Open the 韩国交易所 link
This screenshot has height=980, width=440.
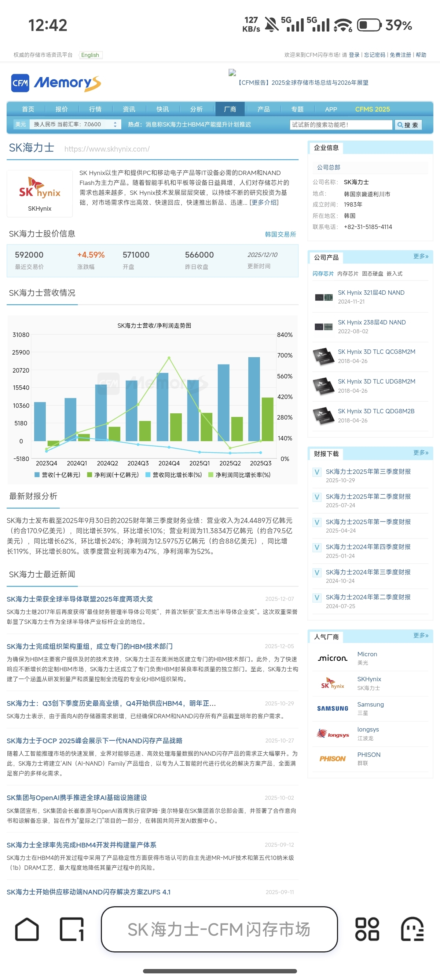[280, 234]
